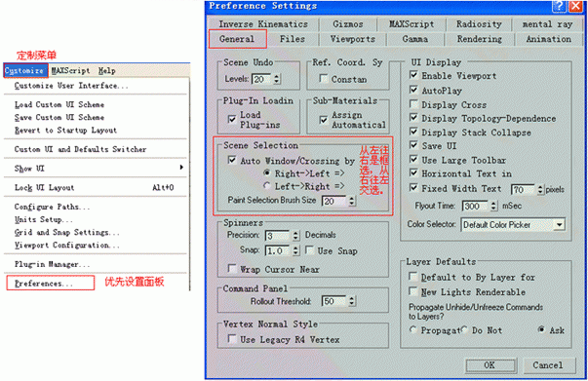
Task: Toggle Enable Viewport Tooltips checkbox
Action: (x=413, y=75)
